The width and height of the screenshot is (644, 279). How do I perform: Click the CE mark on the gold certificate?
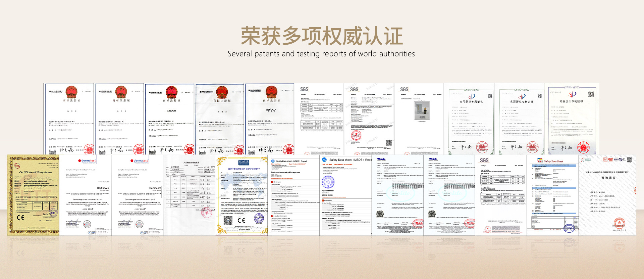[x=21, y=218]
